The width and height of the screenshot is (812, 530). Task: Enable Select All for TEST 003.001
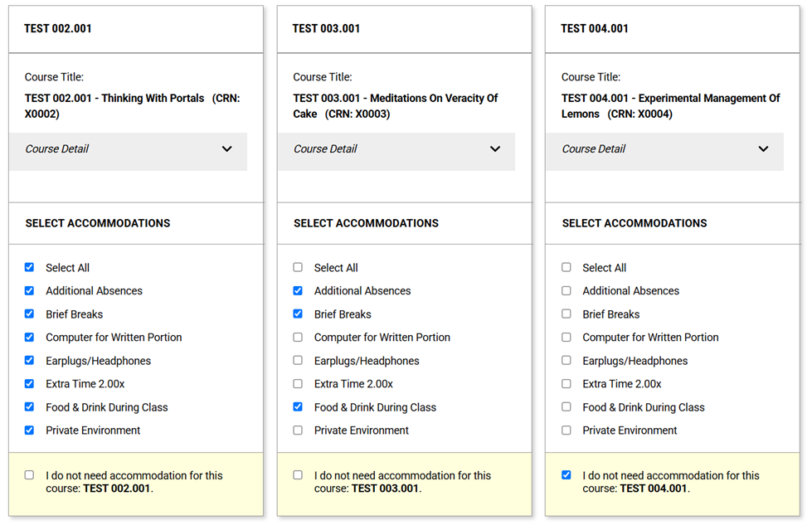[x=298, y=267]
